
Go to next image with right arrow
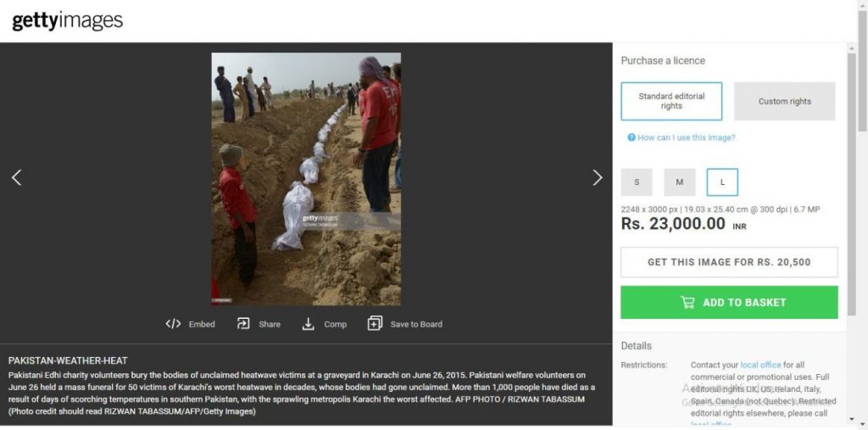click(x=598, y=177)
